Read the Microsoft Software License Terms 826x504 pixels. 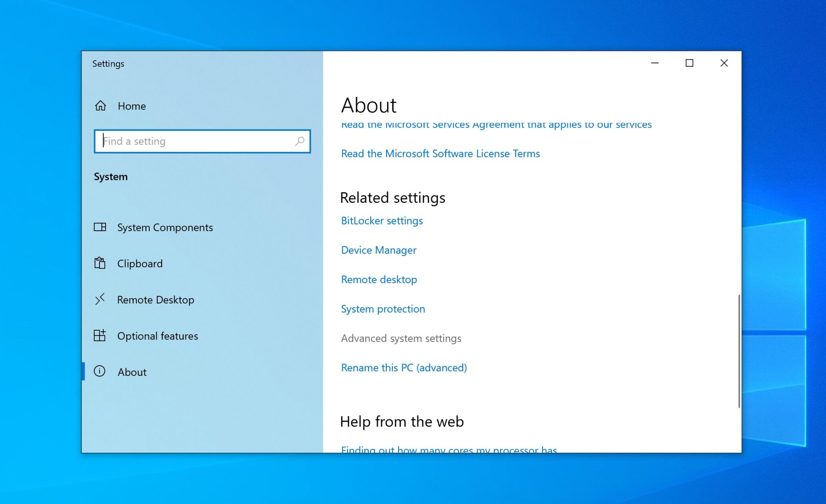click(x=440, y=154)
